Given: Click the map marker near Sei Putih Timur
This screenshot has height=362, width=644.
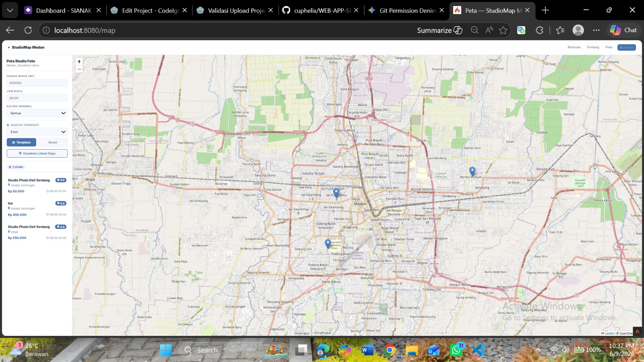Looking at the screenshot, I should [x=336, y=193].
